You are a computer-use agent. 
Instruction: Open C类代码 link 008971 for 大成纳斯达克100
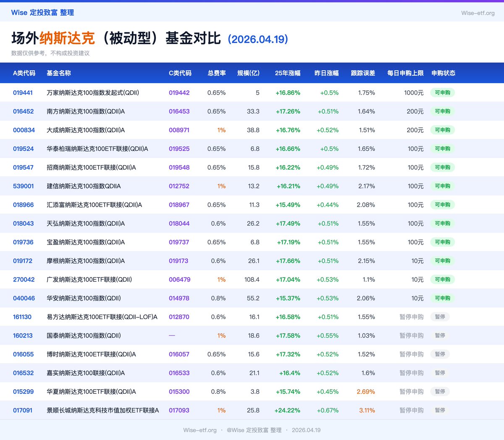pyautogui.click(x=179, y=130)
